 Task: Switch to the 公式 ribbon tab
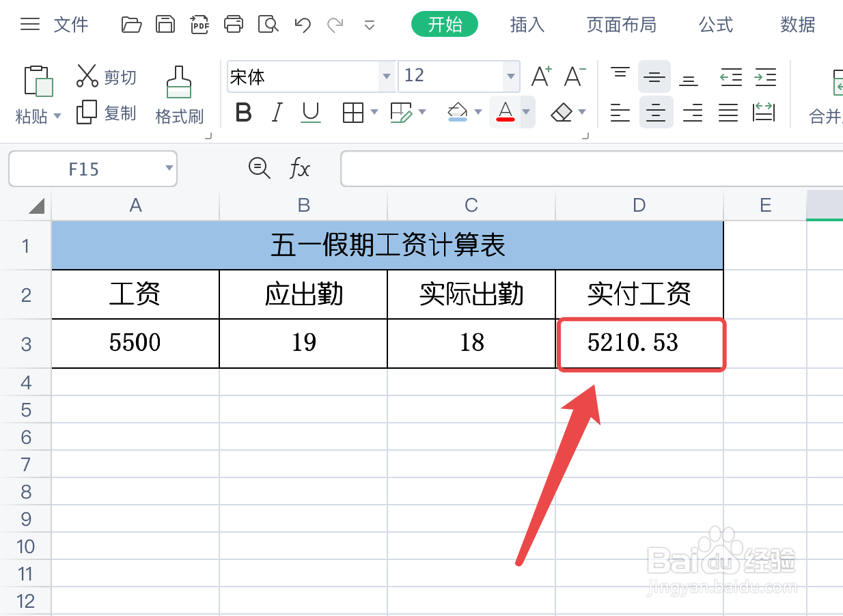715,24
